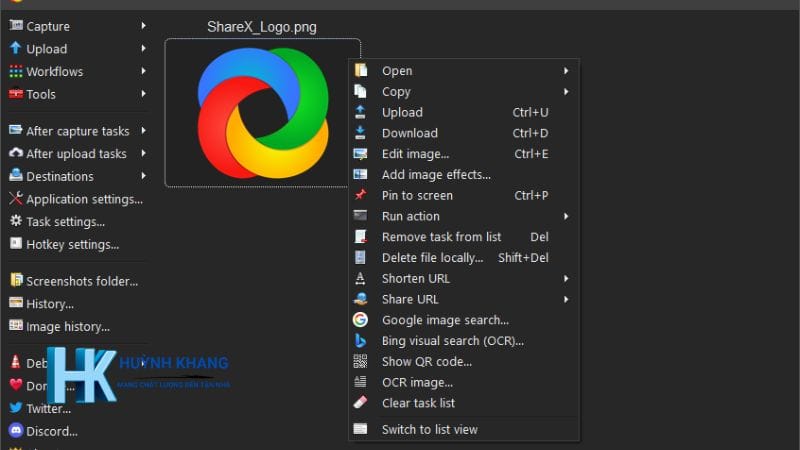Click the Destinations drive icon
Viewport: 800px width, 450px height.
[x=16, y=175]
